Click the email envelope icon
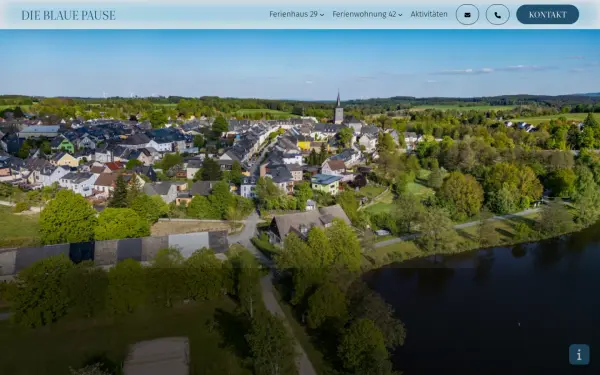600x375 pixels. (467, 15)
